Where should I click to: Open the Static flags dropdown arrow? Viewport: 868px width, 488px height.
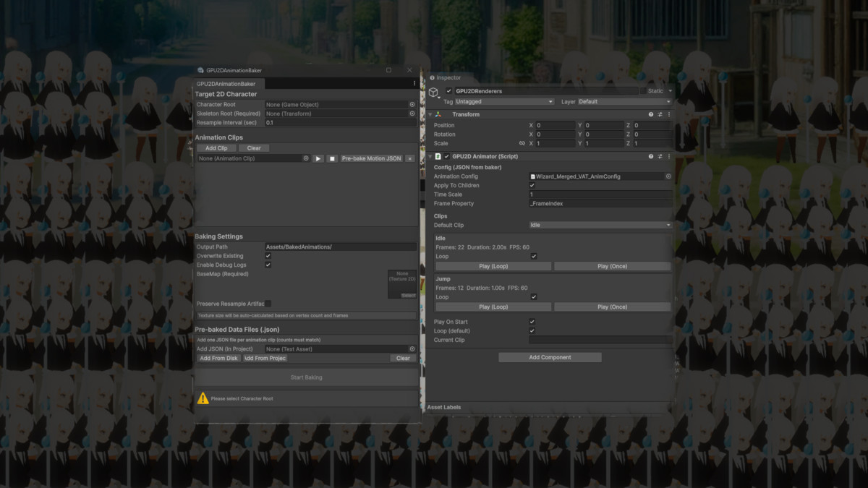click(670, 91)
